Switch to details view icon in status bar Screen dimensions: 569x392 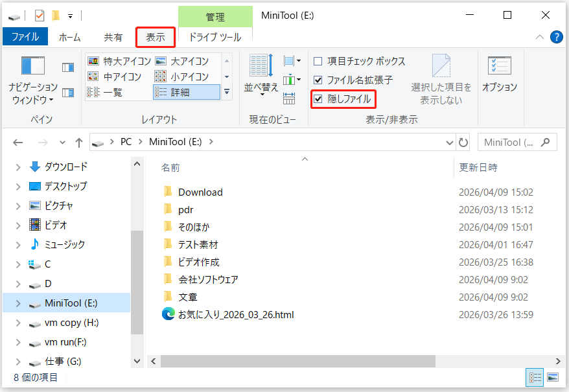[535, 378]
